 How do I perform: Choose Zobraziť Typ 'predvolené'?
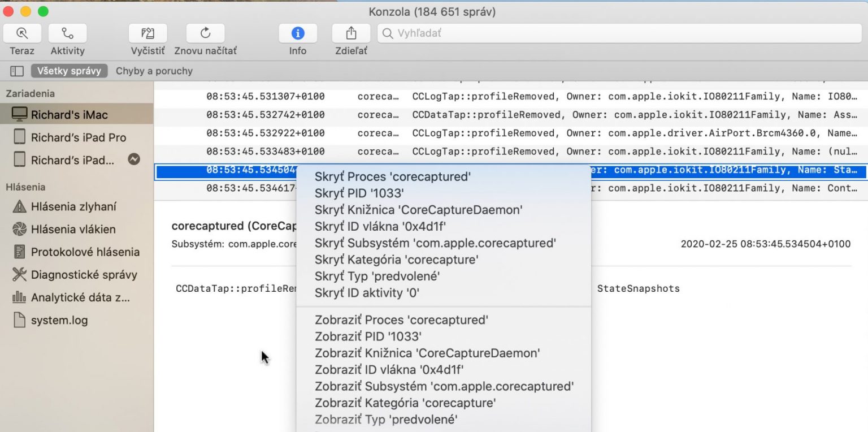coord(444,420)
